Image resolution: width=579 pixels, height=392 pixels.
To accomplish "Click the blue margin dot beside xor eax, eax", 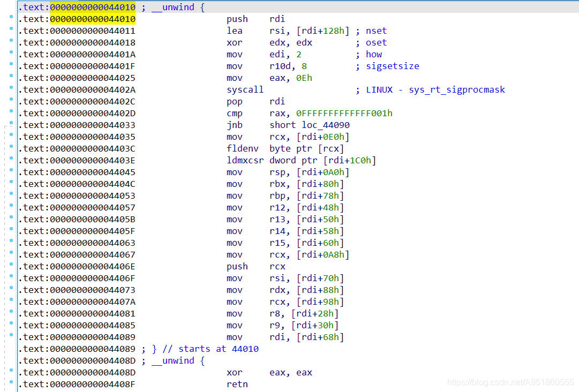I will [x=11, y=372].
